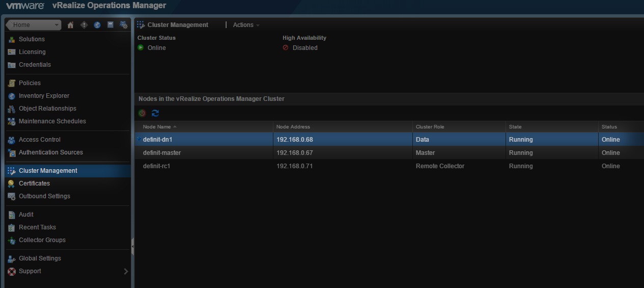Open Inventory Explorer in the sidebar

pos(44,96)
